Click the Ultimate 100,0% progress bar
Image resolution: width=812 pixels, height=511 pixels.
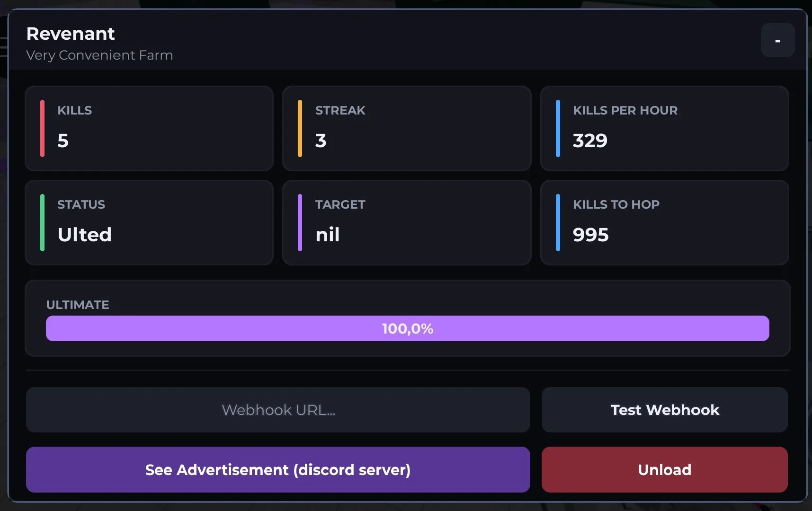tap(408, 328)
